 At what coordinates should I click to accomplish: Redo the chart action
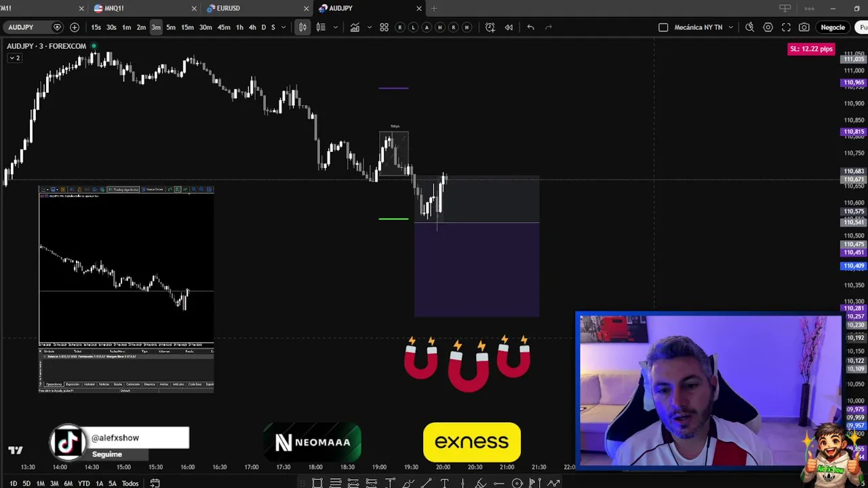click(549, 27)
